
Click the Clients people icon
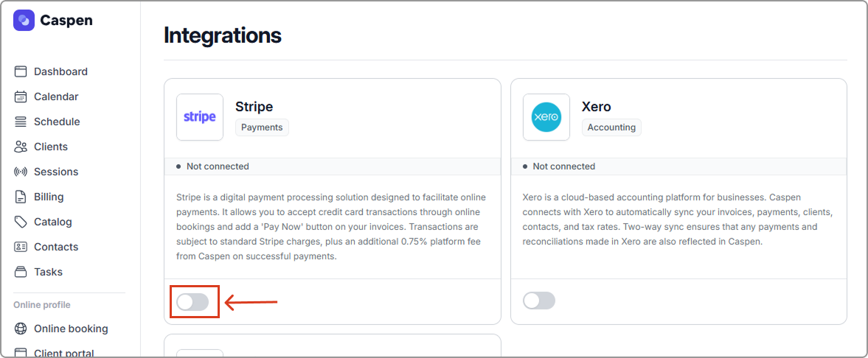coord(21,147)
